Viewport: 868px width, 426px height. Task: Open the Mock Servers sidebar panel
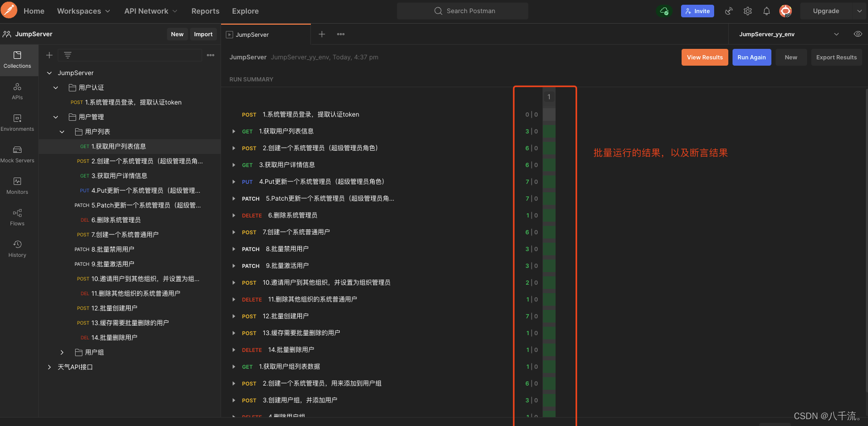click(x=17, y=154)
